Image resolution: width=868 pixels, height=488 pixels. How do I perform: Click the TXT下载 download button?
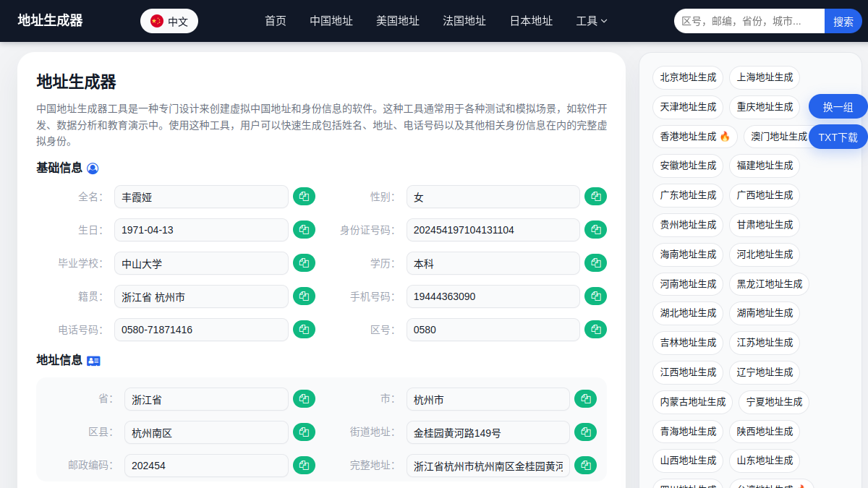(x=838, y=137)
